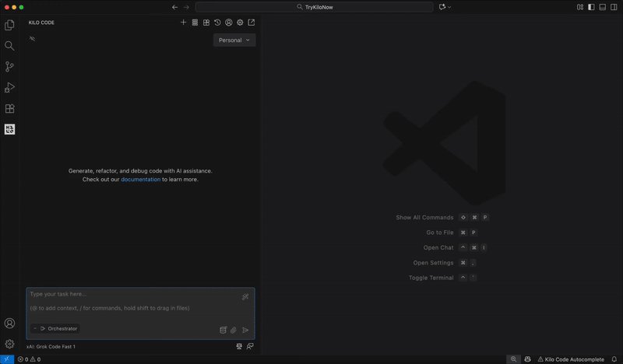623x364 pixels.
Task: Click the 'Open Chat' hint
Action: [438, 247]
